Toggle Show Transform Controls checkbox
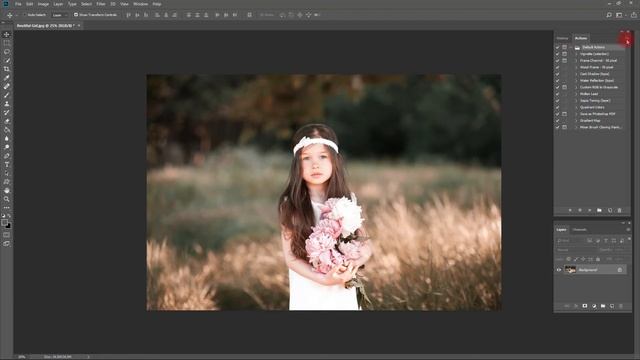Viewport: 640px width, 360px height. coord(76,15)
